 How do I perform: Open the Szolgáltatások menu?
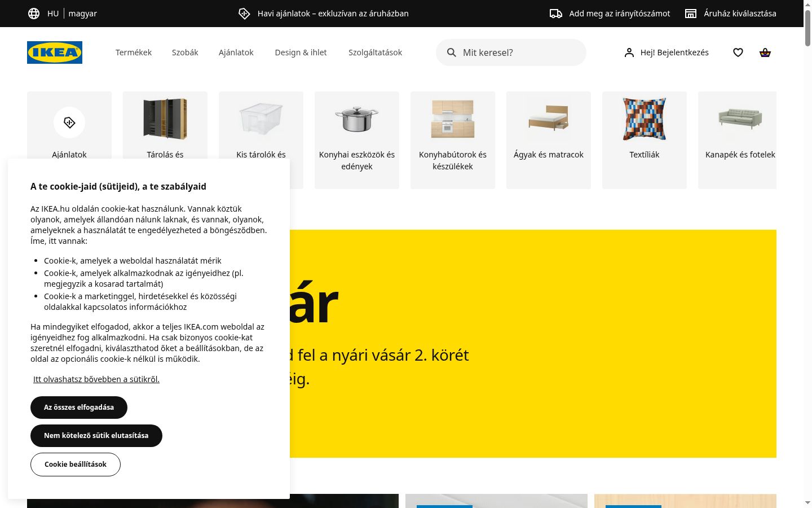(375, 52)
